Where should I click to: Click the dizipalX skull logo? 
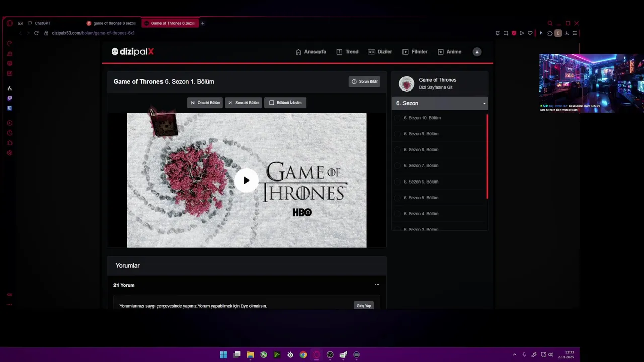click(133, 52)
